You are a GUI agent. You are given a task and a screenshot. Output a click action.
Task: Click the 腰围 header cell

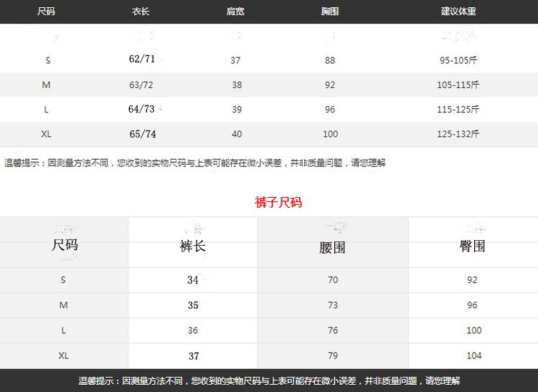click(332, 247)
